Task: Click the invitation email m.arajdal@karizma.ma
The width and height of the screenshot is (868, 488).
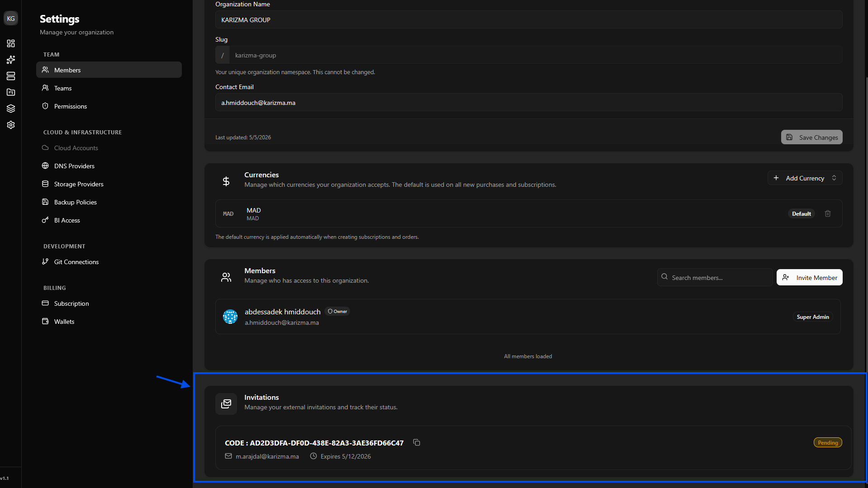Action: point(267,457)
